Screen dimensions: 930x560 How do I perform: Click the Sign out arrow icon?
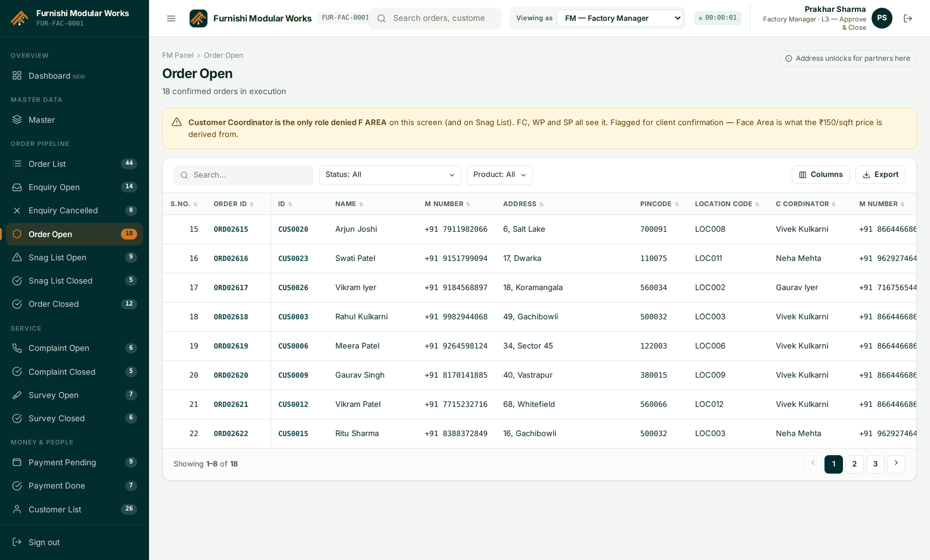coord(17,542)
